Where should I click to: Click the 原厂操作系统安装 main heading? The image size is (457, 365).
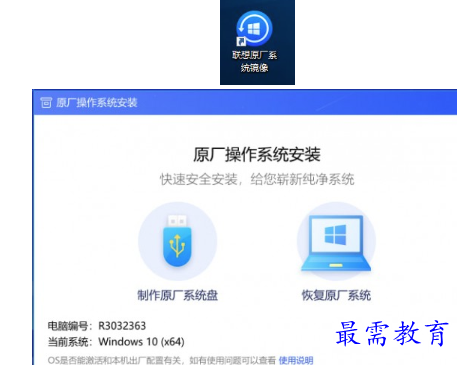point(257,155)
